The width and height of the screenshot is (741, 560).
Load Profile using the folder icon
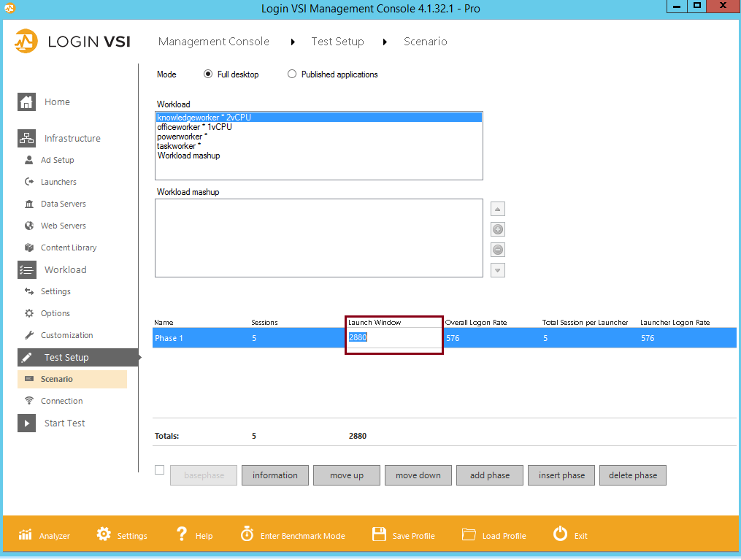coord(494,534)
